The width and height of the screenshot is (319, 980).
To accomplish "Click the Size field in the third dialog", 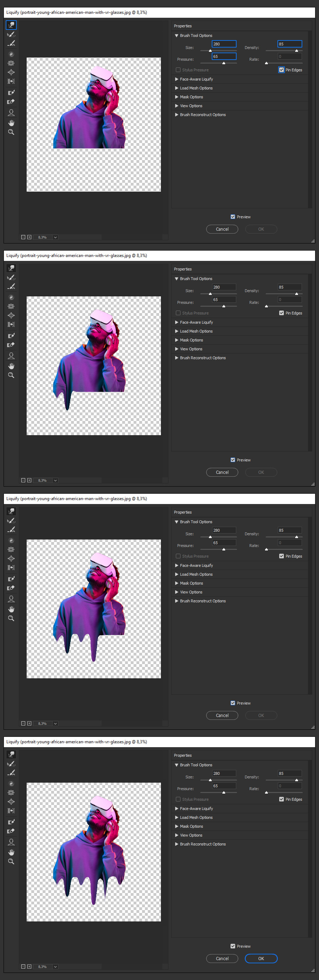I will [x=224, y=530].
